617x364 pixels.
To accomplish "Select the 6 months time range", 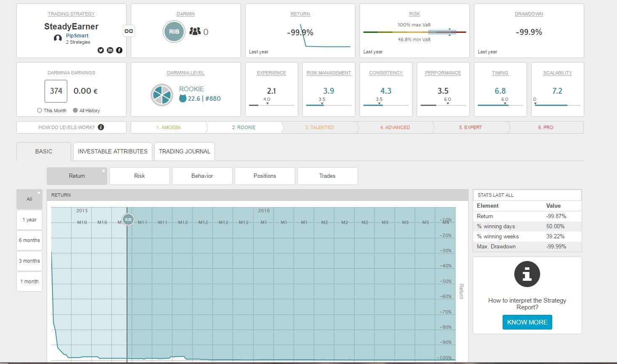I will click(29, 240).
